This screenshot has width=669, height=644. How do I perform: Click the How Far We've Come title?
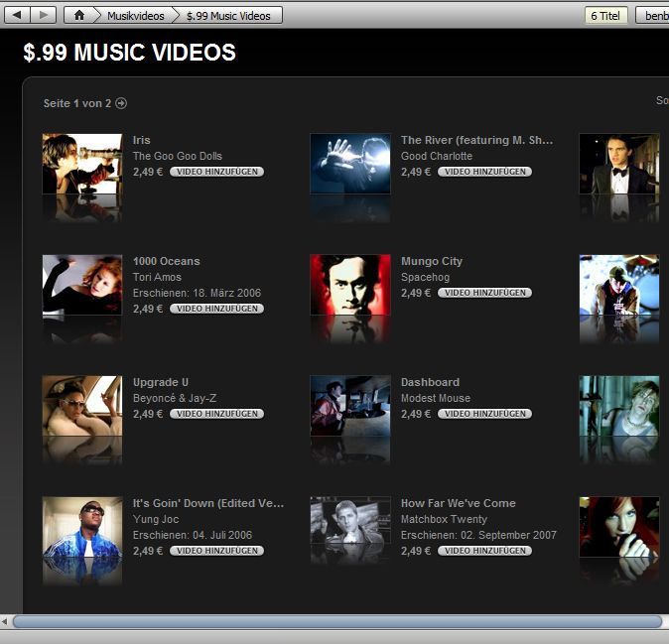point(459,503)
